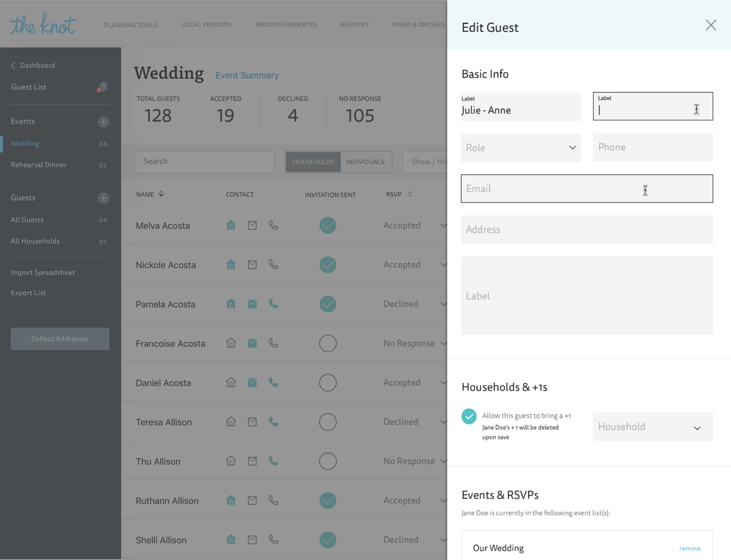Toggle 'Allow this guest to bring a +1'
The width and height of the screenshot is (731, 560).
[x=469, y=416]
